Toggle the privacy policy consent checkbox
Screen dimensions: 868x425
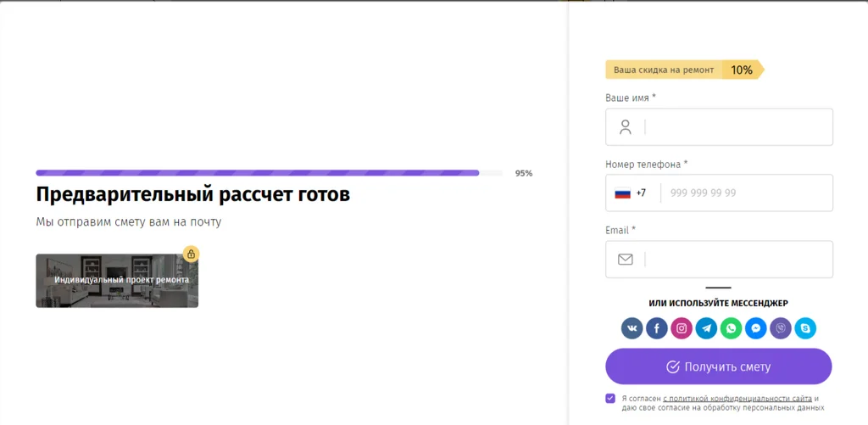coord(610,398)
